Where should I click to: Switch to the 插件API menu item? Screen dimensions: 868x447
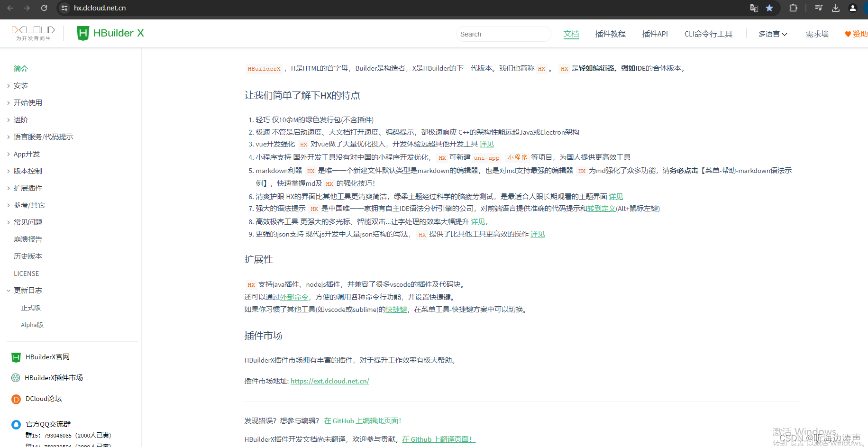coord(655,34)
